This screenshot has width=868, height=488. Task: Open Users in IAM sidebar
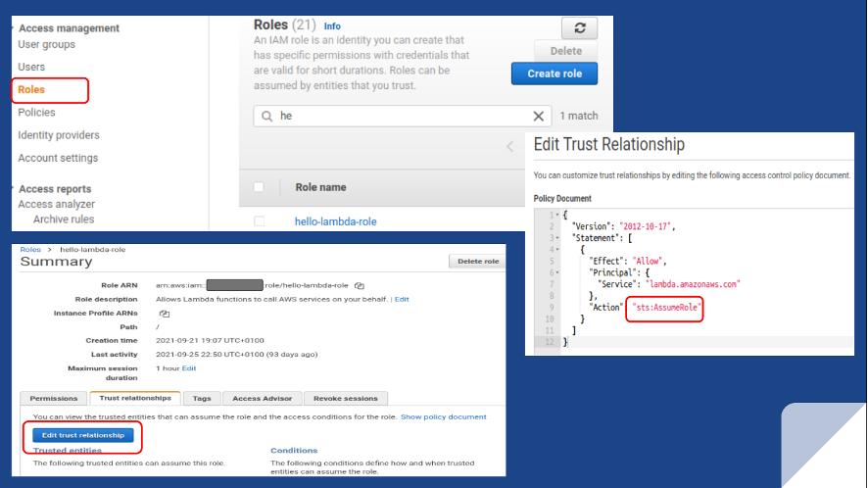point(31,67)
